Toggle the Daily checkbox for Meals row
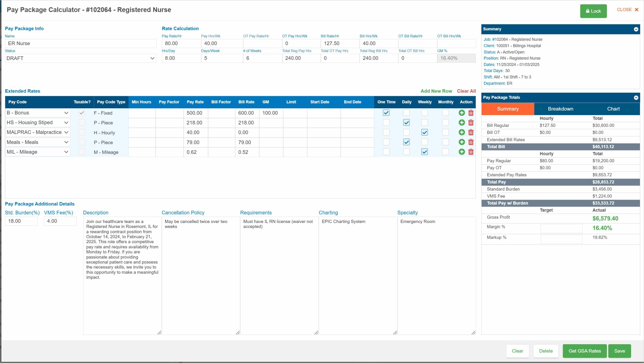The image size is (644, 363). (406, 142)
